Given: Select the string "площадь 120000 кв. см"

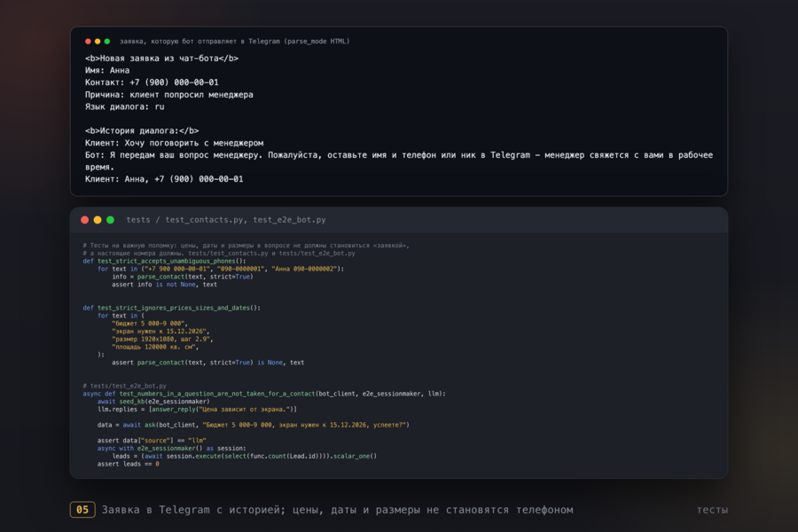Looking at the screenshot, I should pos(153,348).
